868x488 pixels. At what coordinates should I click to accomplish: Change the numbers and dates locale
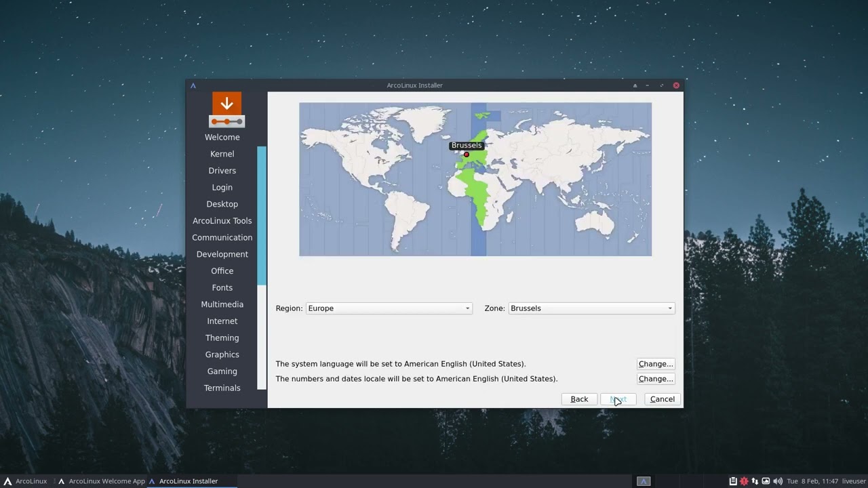[x=656, y=379]
